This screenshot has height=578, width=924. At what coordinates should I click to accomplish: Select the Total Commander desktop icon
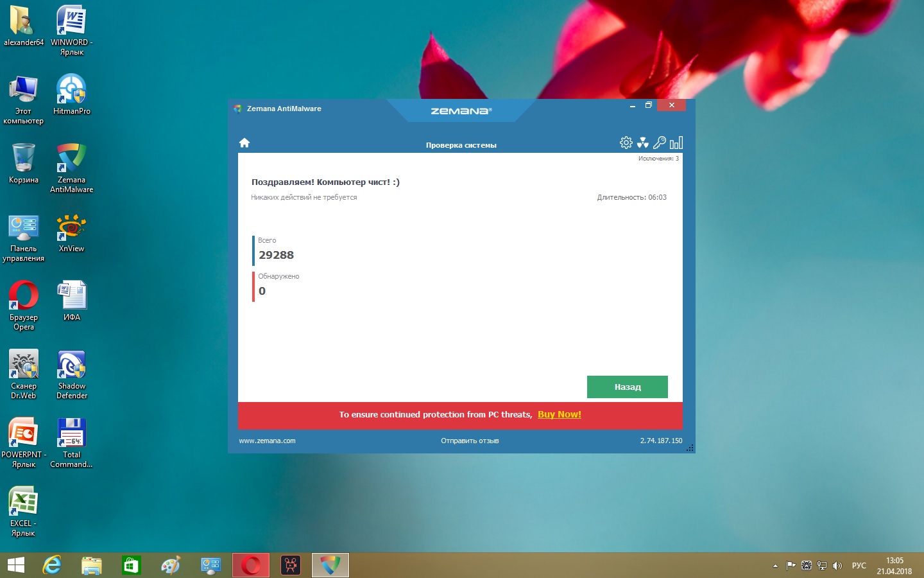tap(72, 443)
